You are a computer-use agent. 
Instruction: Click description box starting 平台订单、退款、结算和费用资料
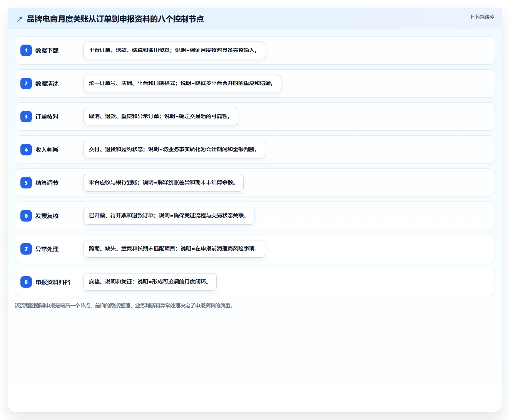pos(174,50)
